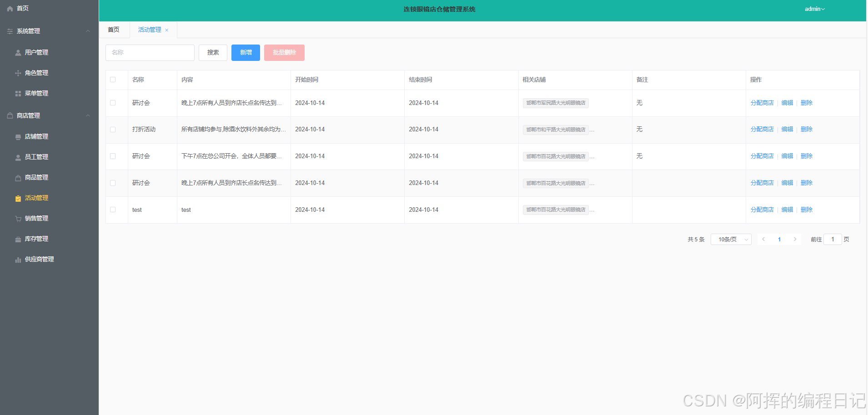Go to next page arrow
The width and height of the screenshot is (868, 415).
click(x=795, y=239)
